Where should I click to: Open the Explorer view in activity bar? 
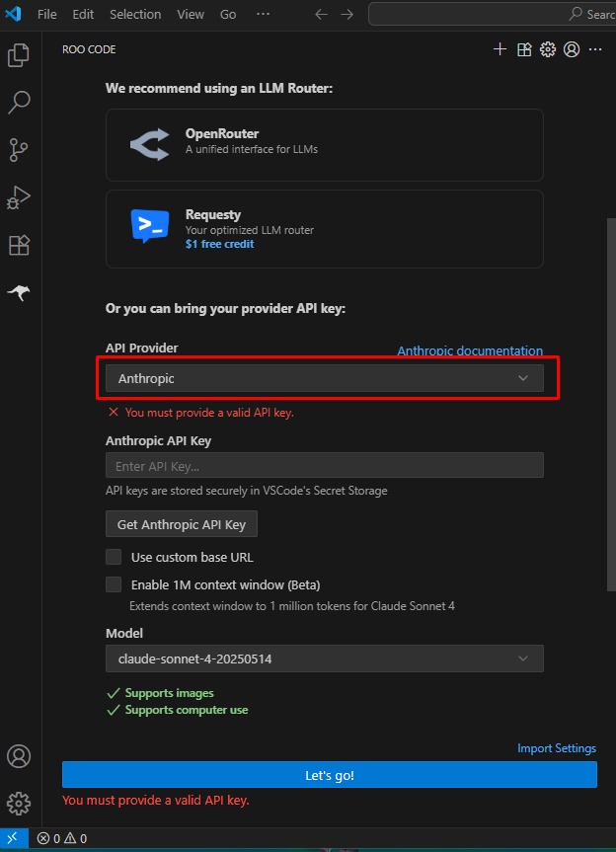19,55
